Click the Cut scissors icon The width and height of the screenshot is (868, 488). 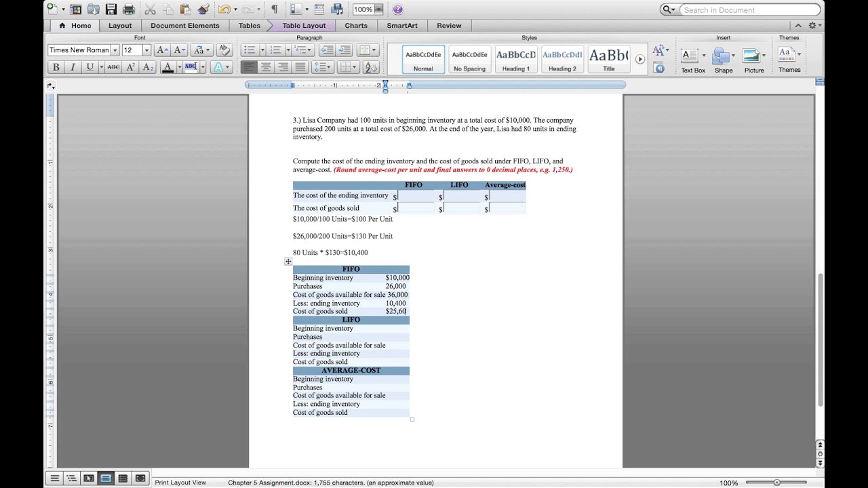click(x=151, y=9)
